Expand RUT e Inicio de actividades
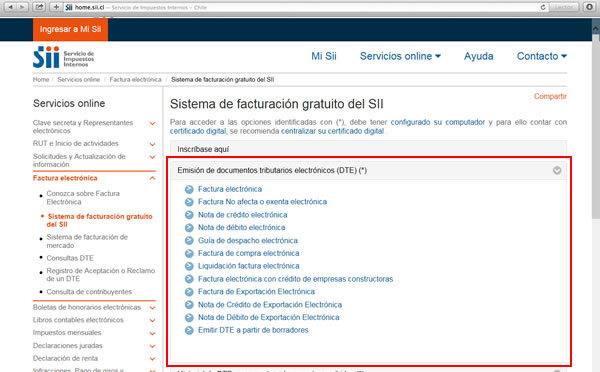 pos(152,144)
